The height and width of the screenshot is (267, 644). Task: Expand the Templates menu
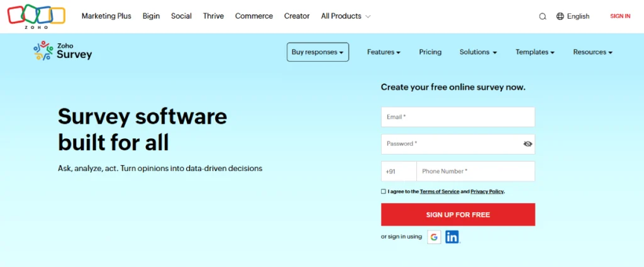(x=535, y=52)
